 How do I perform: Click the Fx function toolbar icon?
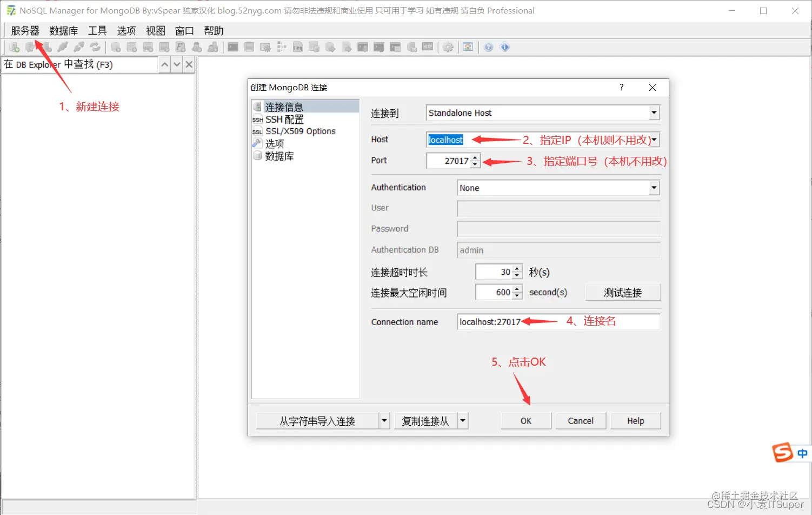click(x=181, y=47)
